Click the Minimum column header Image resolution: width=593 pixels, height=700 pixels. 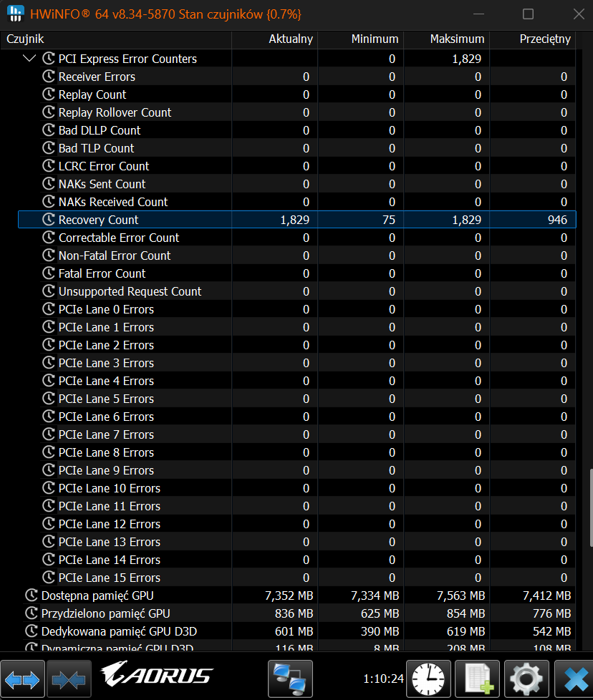[x=375, y=39]
